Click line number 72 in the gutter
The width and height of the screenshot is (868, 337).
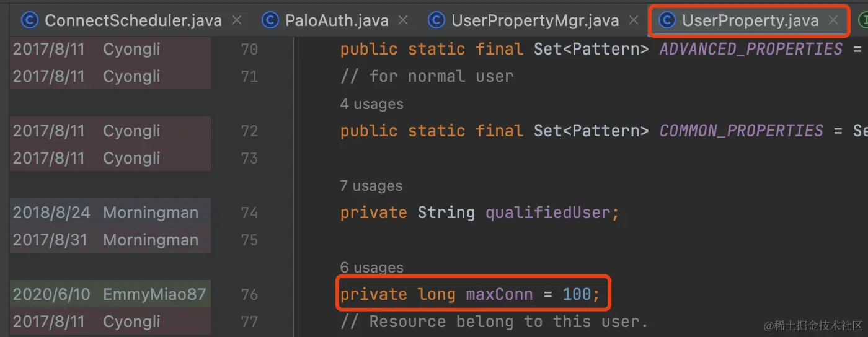pos(249,131)
